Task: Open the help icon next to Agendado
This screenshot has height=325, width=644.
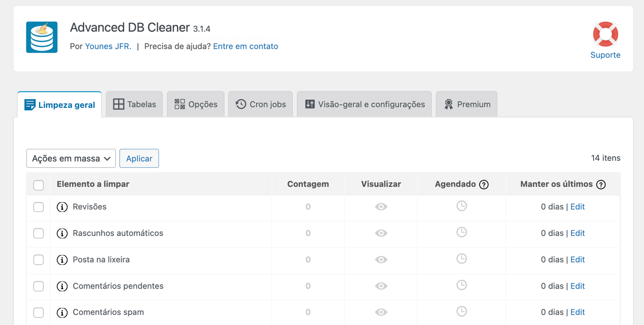Action: tap(484, 185)
